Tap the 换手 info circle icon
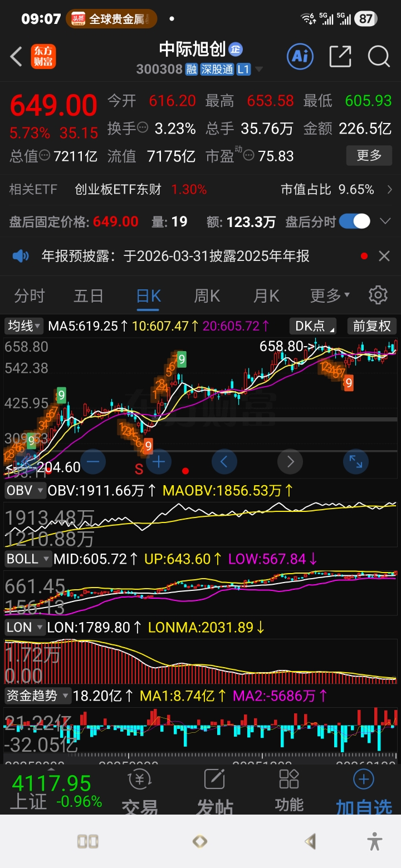 pyautogui.click(x=143, y=127)
